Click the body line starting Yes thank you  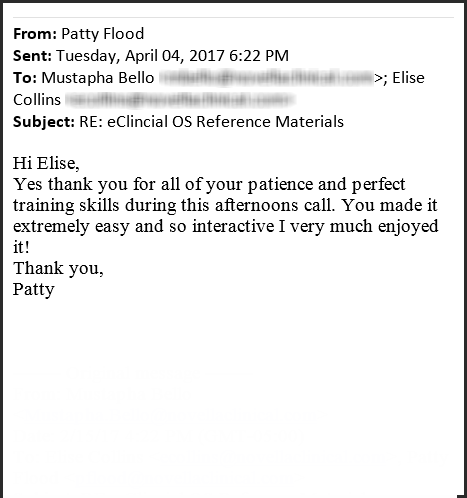click(x=209, y=184)
